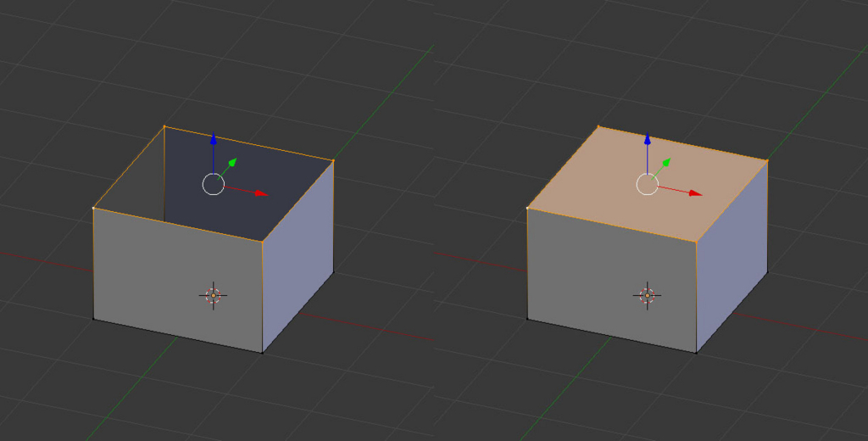The image size is (868, 441).
Task: Select top back-left corner vertex of open cube
Action: click(164, 127)
